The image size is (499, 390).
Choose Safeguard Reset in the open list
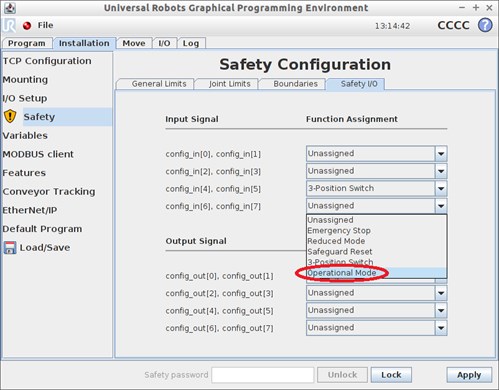(376, 252)
